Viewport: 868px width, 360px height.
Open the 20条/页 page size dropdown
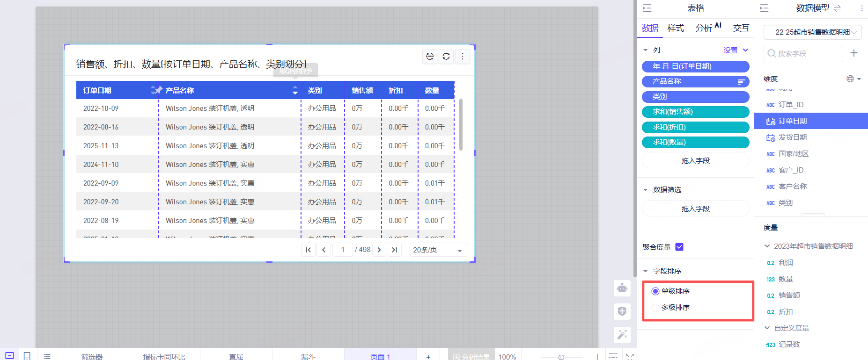point(438,250)
